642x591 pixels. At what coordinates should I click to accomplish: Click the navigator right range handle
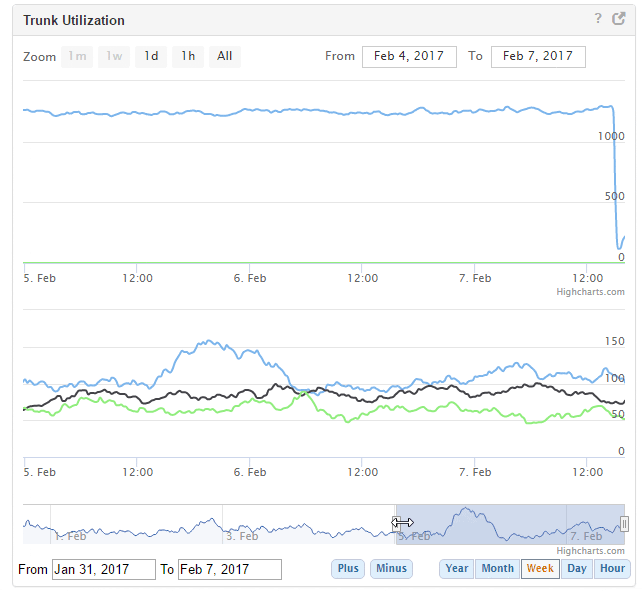click(624, 523)
